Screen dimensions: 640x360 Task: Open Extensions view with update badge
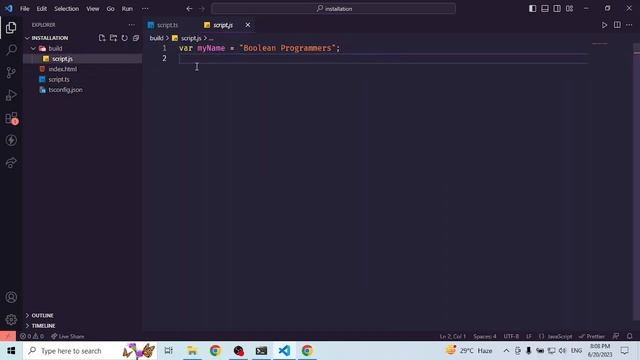pos(11,118)
